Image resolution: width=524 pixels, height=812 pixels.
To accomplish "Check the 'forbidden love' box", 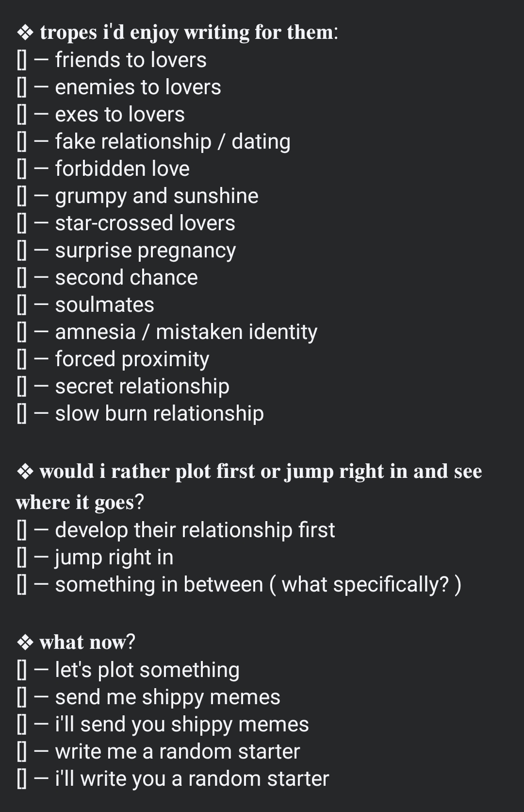I will (22, 169).
